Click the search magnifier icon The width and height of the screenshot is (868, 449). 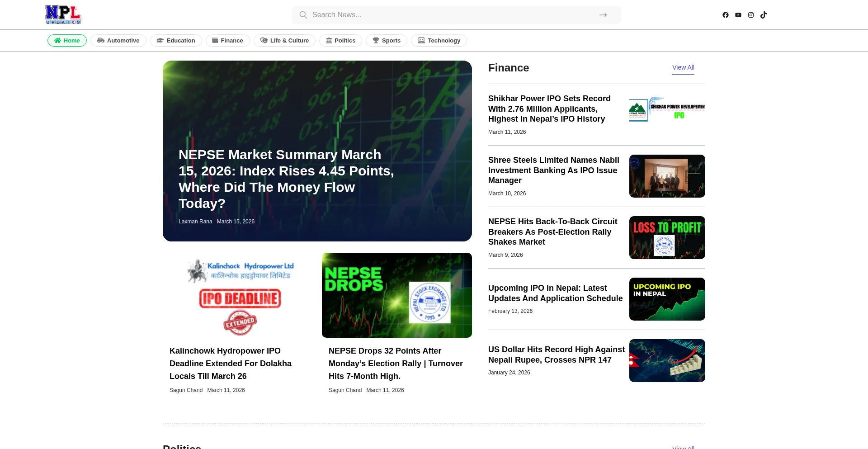click(x=303, y=15)
